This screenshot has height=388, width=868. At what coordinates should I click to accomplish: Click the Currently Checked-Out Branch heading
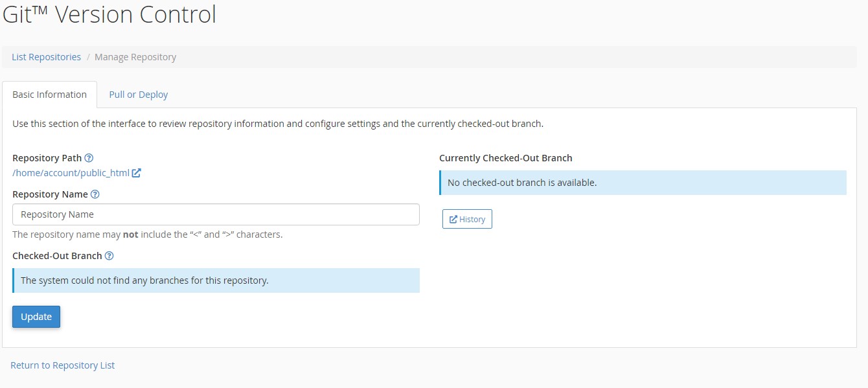click(x=506, y=158)
